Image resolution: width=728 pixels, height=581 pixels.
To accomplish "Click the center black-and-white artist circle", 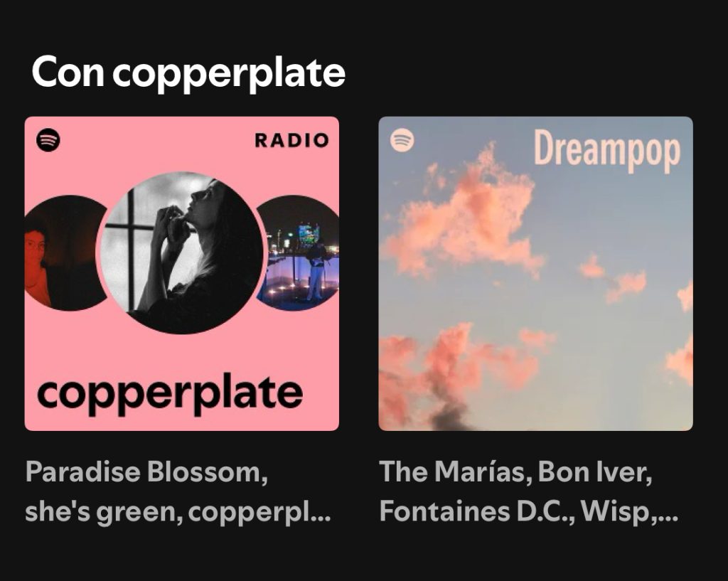I will (181, 252).
